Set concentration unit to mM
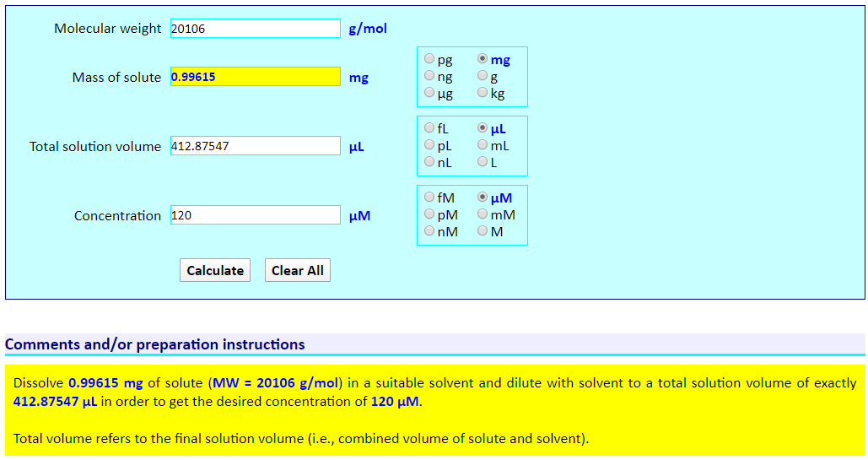This screenshot has width=868, height=460. pyautogui.click(x=483, y=214)
